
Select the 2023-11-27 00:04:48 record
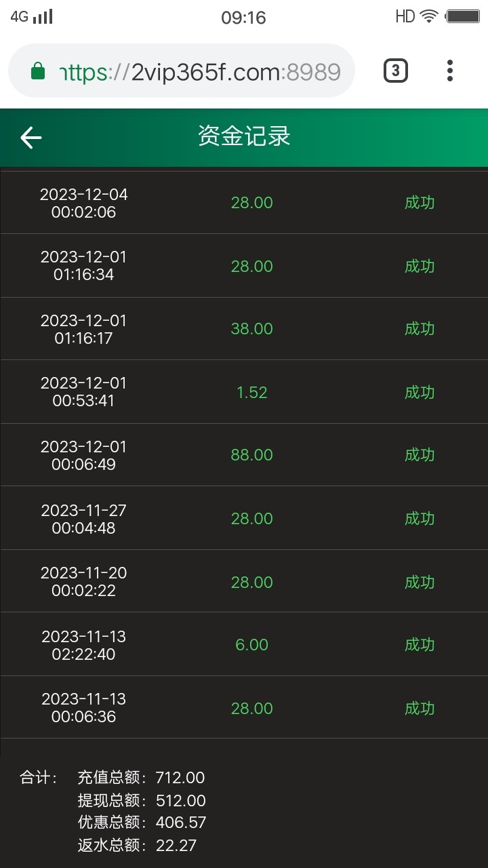(x=83, y=519)
